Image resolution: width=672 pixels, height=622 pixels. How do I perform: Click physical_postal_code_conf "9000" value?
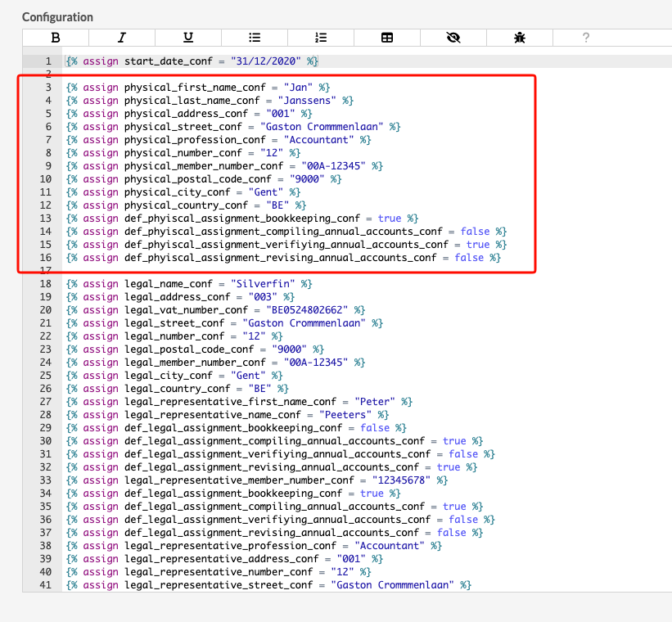307,178
